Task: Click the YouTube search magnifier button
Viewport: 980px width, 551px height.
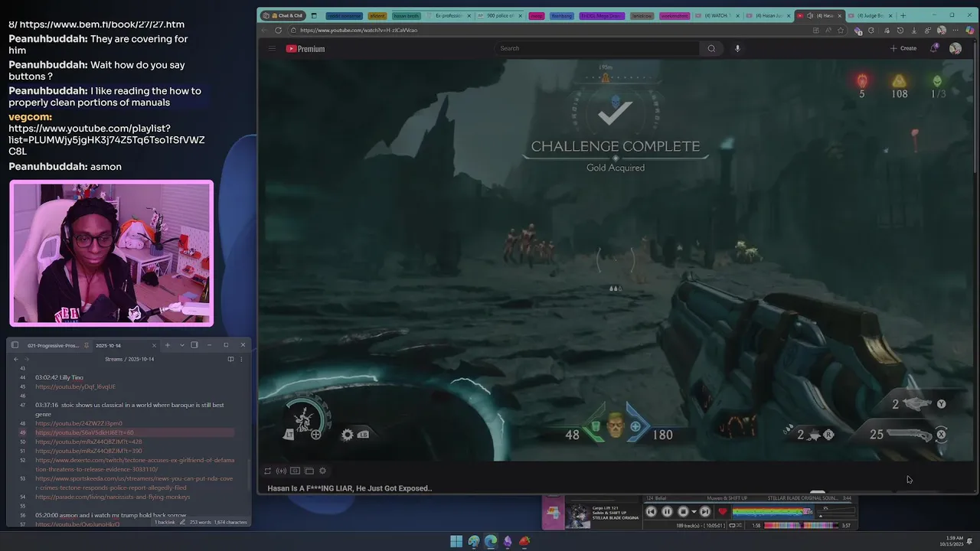Action: (711, 48)
